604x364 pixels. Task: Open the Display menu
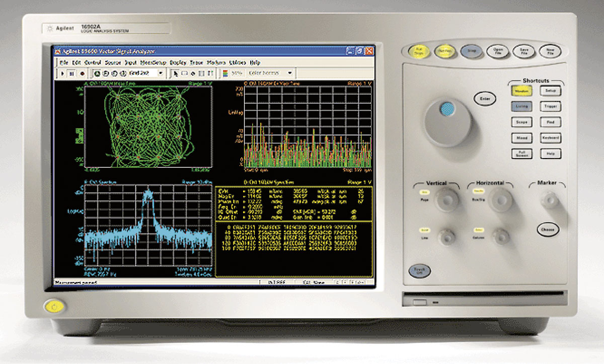pyautogui.click(x=178, y=62)
